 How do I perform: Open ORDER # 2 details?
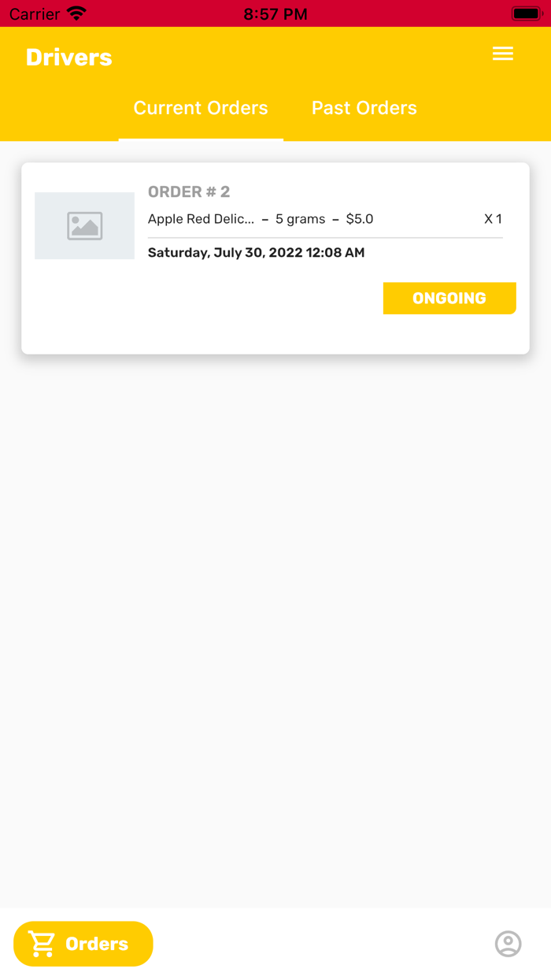(189, 191)
